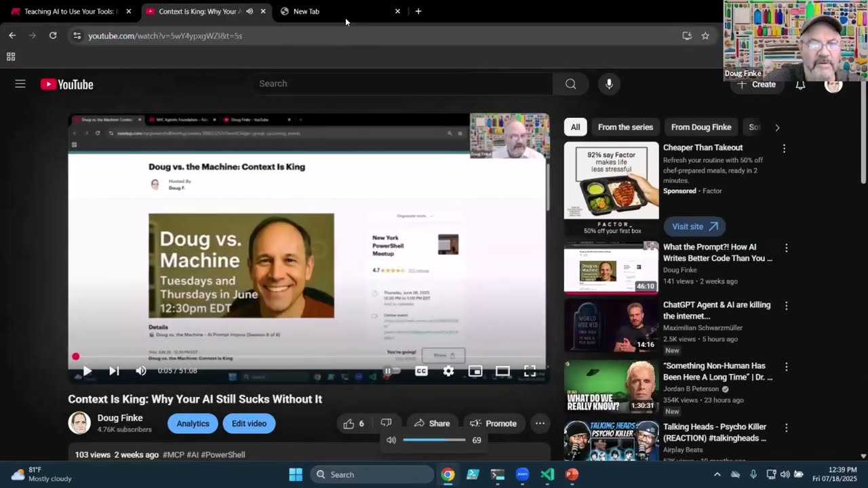The width and height of the screenshot is (868, 488).
Task: Open Doug Finke channel name link
Action: [x=120, y=418]
